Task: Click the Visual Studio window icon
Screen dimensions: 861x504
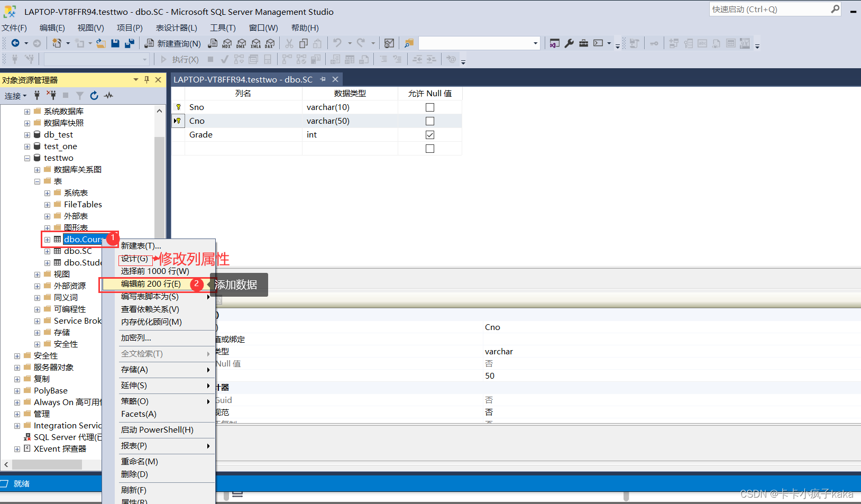Action: (554, 43)
